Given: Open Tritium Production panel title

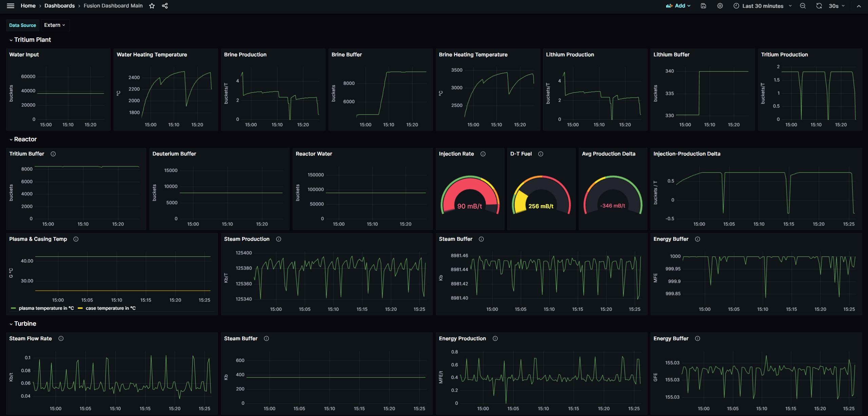Looking at the screenshot, I should click(x=785, y=55).
